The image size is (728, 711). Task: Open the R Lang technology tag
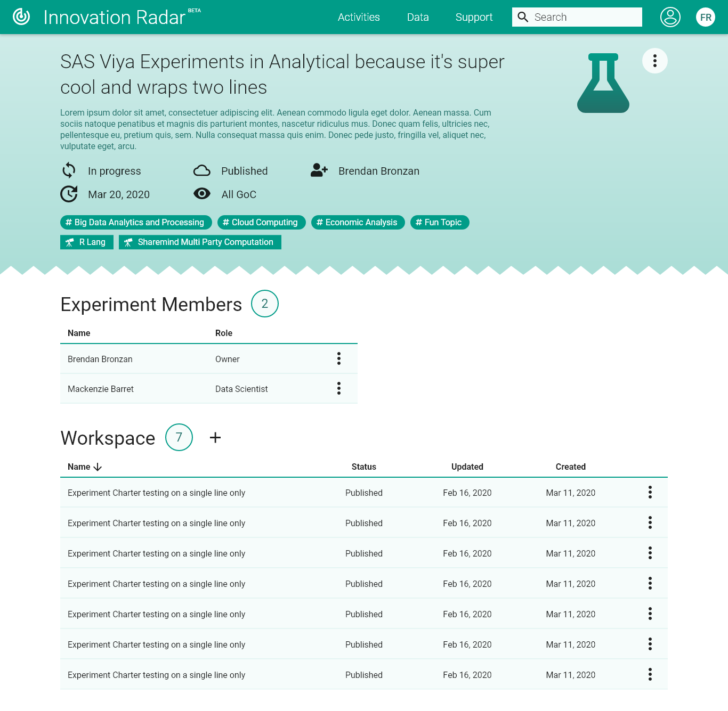click(x=87, y=242)
